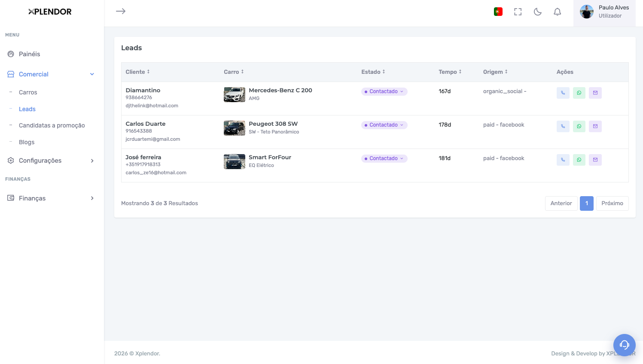Open the Painéis menu item

29,54
